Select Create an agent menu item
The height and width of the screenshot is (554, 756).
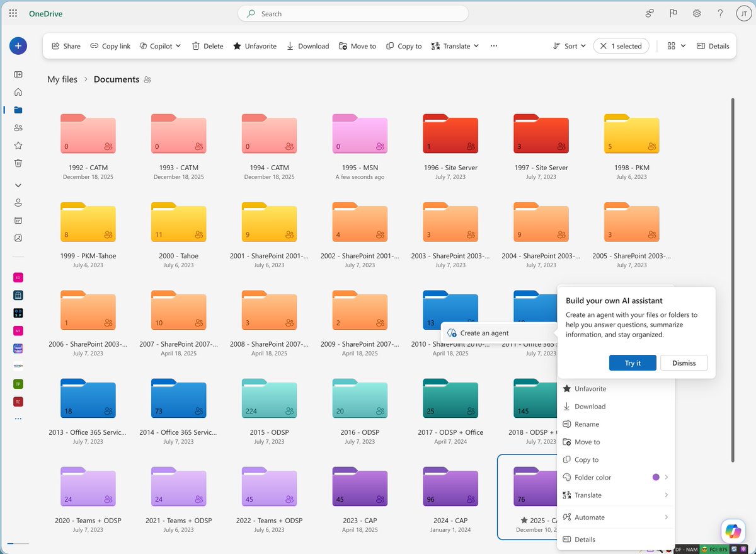pyautogui.click(x=498, y=333)
